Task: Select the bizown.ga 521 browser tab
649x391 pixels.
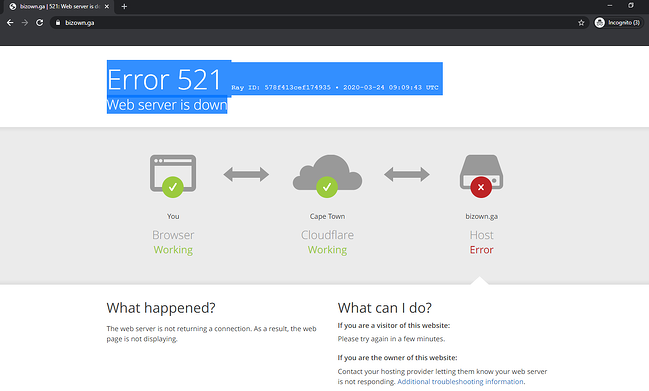Action: [59, 6]
